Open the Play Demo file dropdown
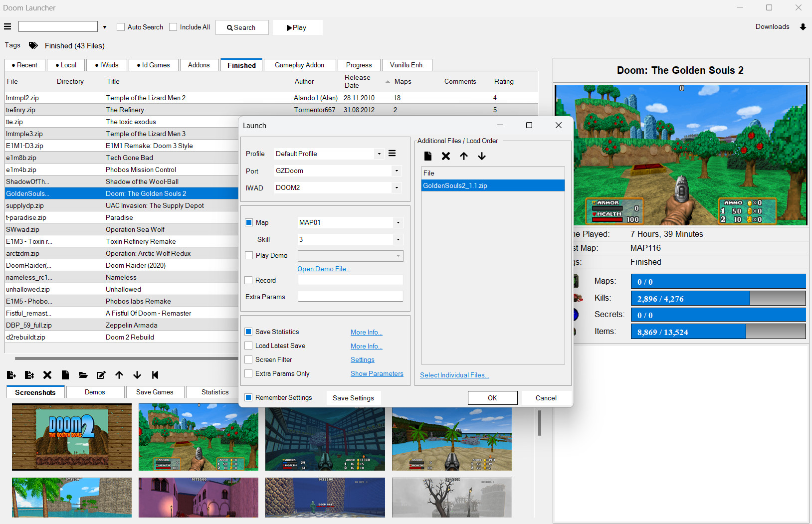The width and height of the screenshot is (812, 524). coord(398,256)
